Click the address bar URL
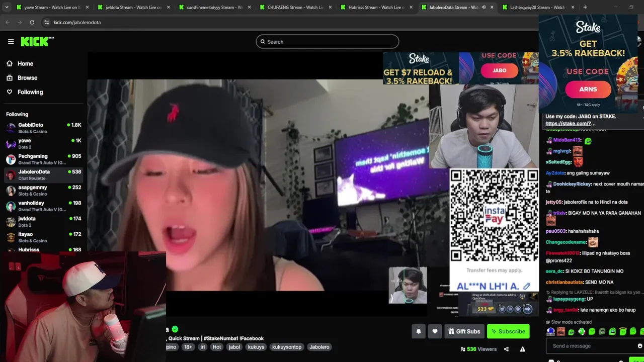644x362 pixels. (x=77, y=23)
